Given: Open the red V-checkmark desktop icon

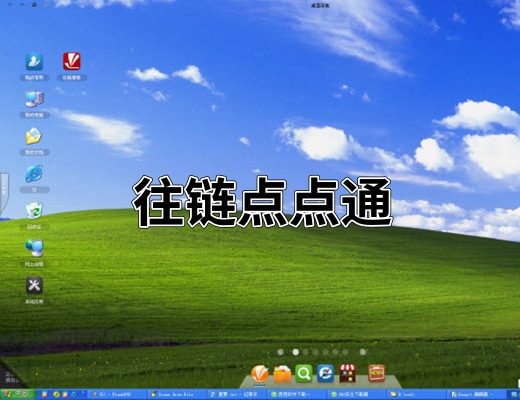Looking at the screenshot, I should tap(72, 61).
